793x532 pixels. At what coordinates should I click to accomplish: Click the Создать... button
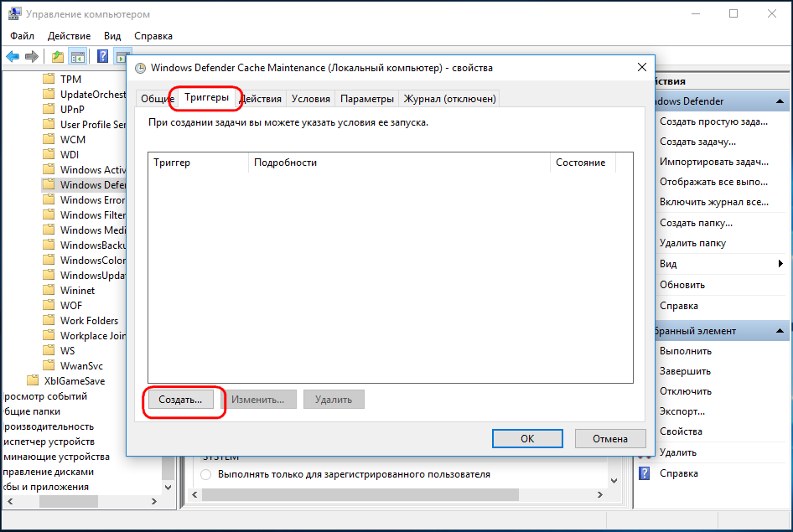pyautogui.click(x=180, y=399)
